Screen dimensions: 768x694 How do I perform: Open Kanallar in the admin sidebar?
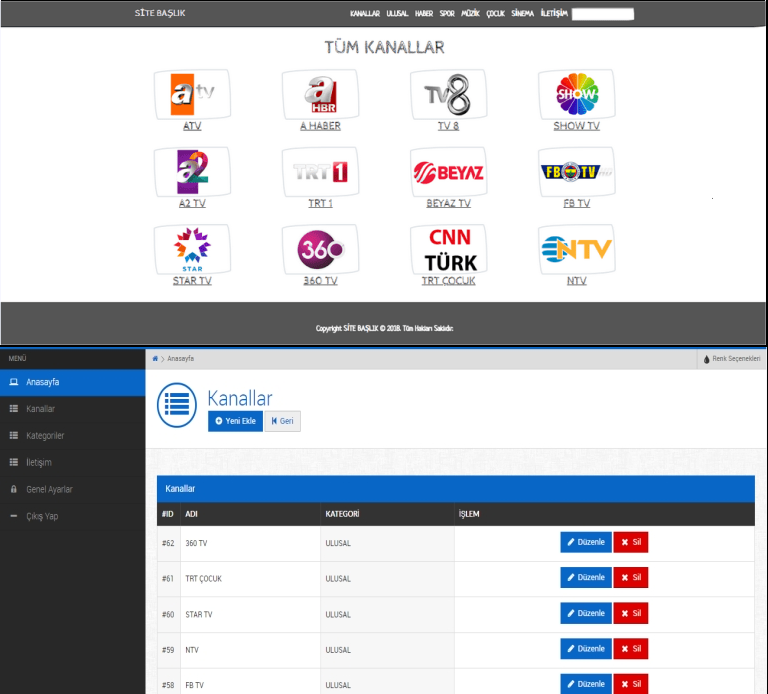(72, 409)
